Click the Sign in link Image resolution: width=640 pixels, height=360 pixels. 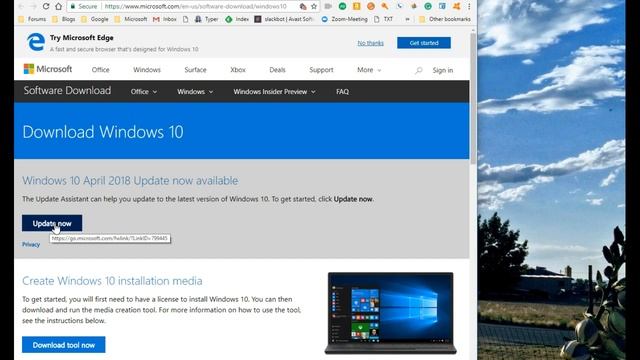(x=443, y=70)
